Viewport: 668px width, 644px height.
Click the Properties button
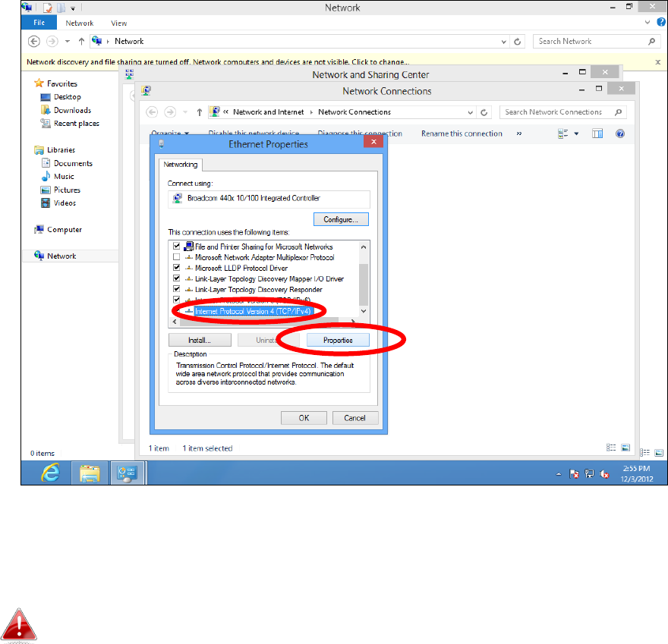click(x=338, y=340)
